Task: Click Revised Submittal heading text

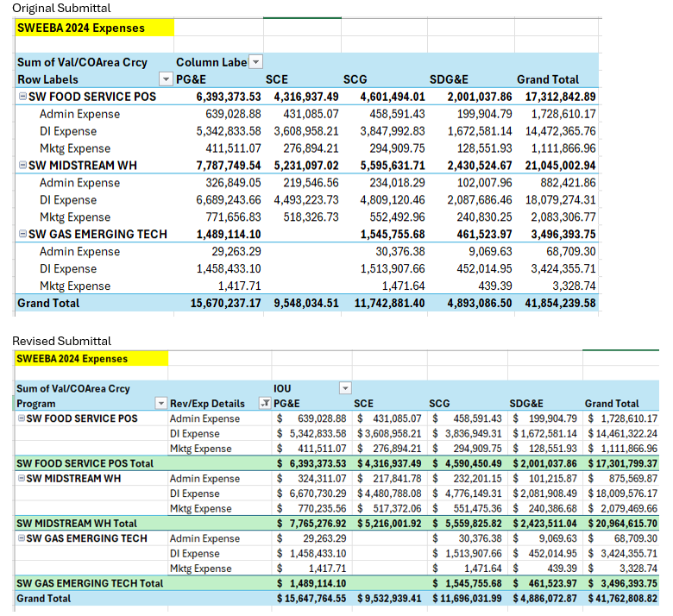Action: [61, 341]
